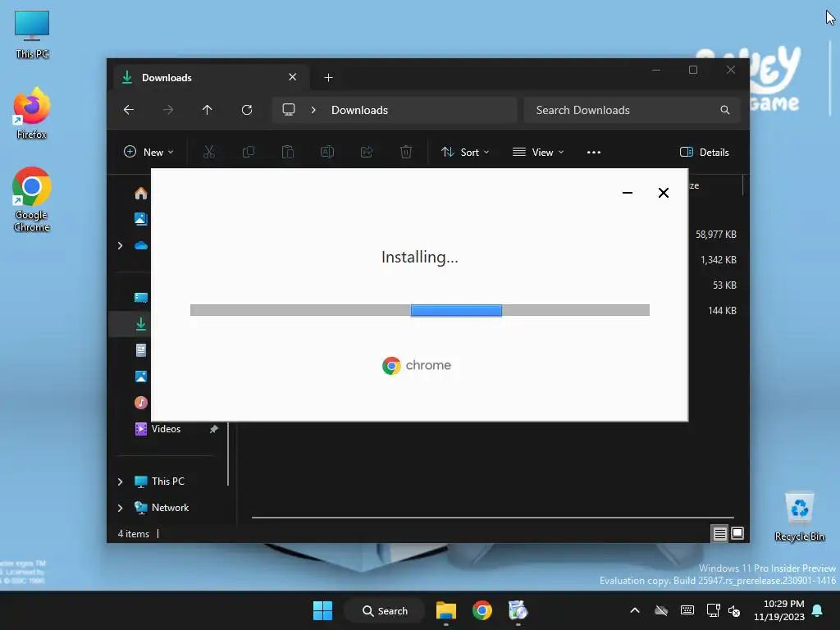Switch to large thumbnails view icon
The width and height of the screenshot is (840, 630).
tap(737, 533)
